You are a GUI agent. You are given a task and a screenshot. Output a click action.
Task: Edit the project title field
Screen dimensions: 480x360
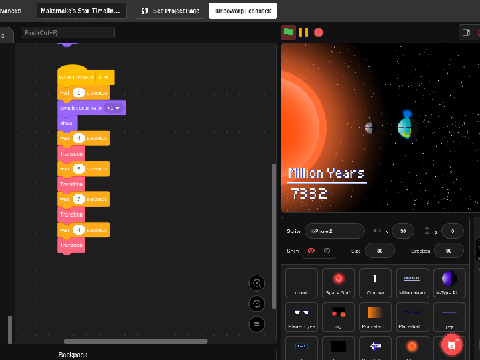(x=82, y=11)
